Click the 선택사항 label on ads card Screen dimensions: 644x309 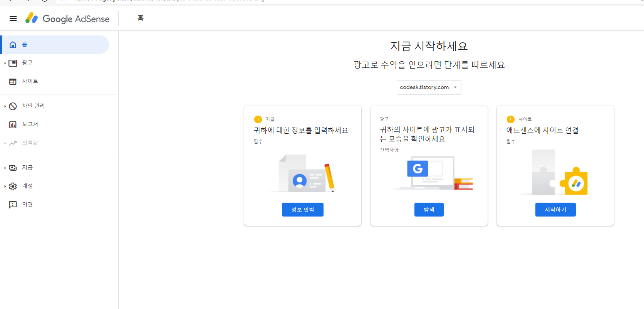(389, 150)
